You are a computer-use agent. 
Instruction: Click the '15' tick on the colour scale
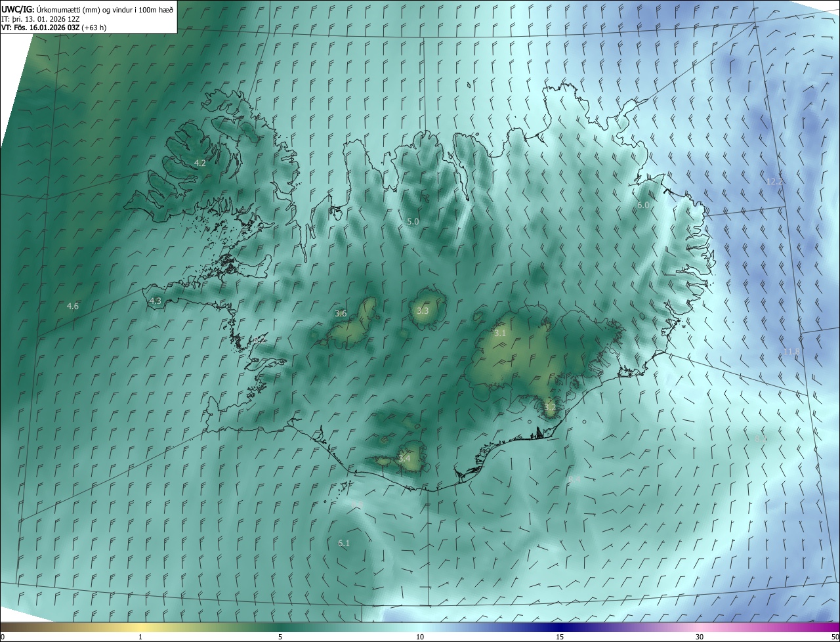[x=560, y=637]
